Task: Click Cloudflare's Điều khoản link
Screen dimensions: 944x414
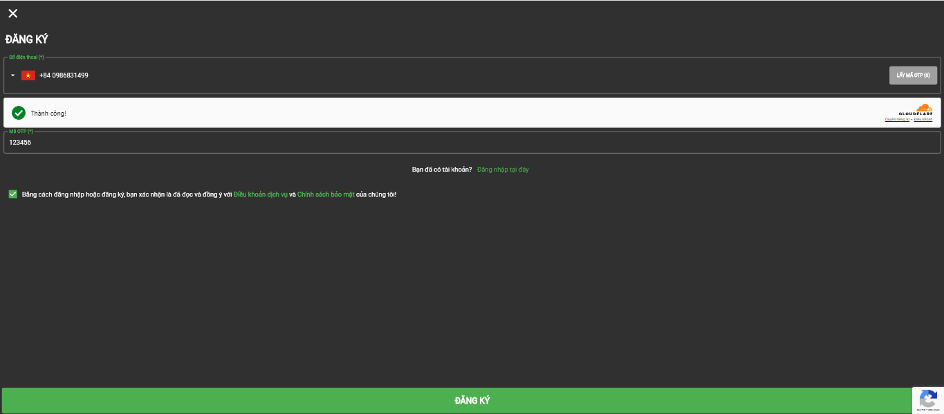Action: tap(923, 120)
